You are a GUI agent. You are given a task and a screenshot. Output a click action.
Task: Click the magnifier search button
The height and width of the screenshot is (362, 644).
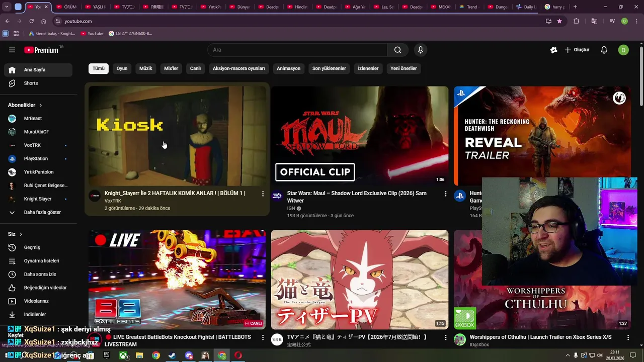tap(397, 50)
